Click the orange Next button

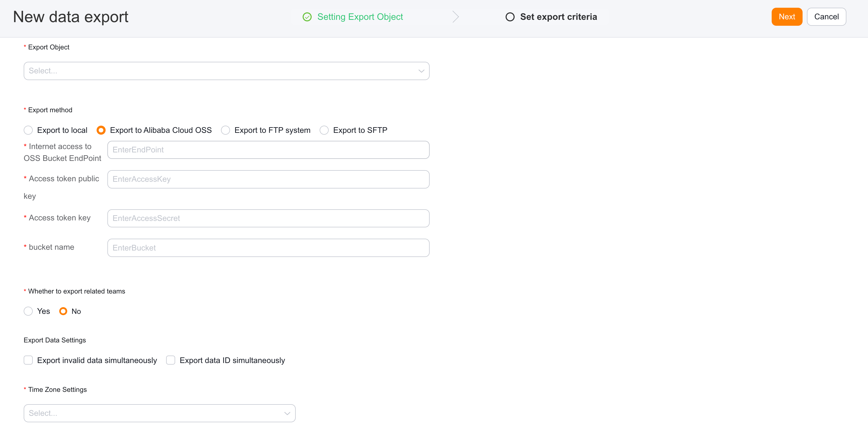coord(787,17)
